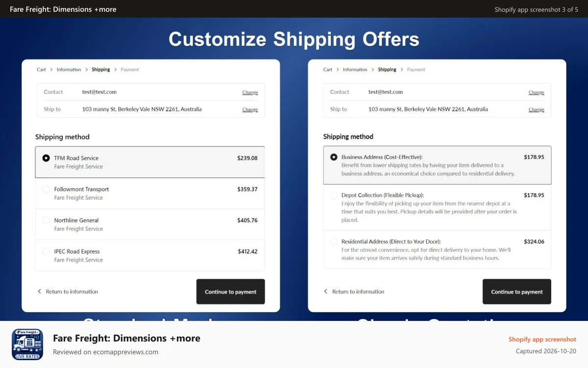Click Fare Freight: Dimensions +more footer title
588x368 pixels.
(x=126, y=338)
